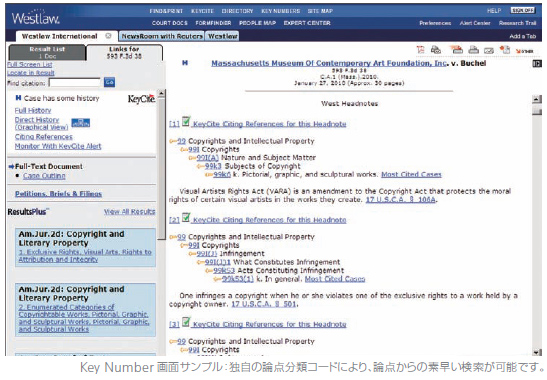The height and width of the screenshot is (380, 547).
Task: Click 'Add a Tab'
Action: pyautogui.click(x=523, y=36)
